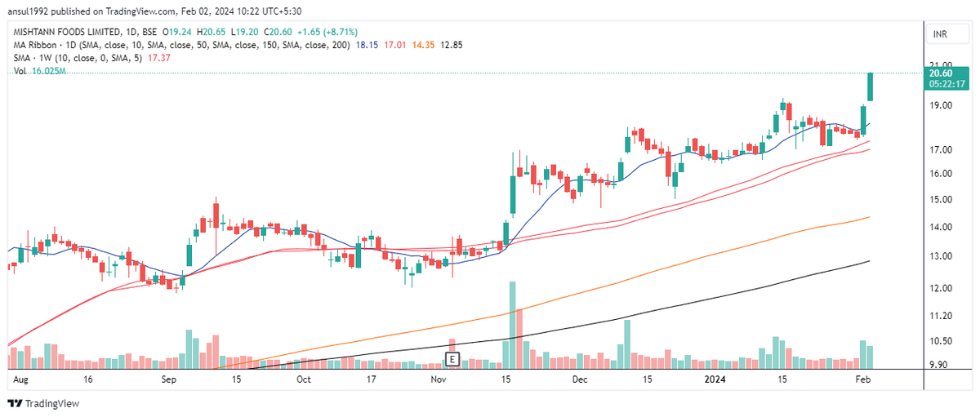
Task: Click the 19.00 price axis label
Action: tap(942, 105)
